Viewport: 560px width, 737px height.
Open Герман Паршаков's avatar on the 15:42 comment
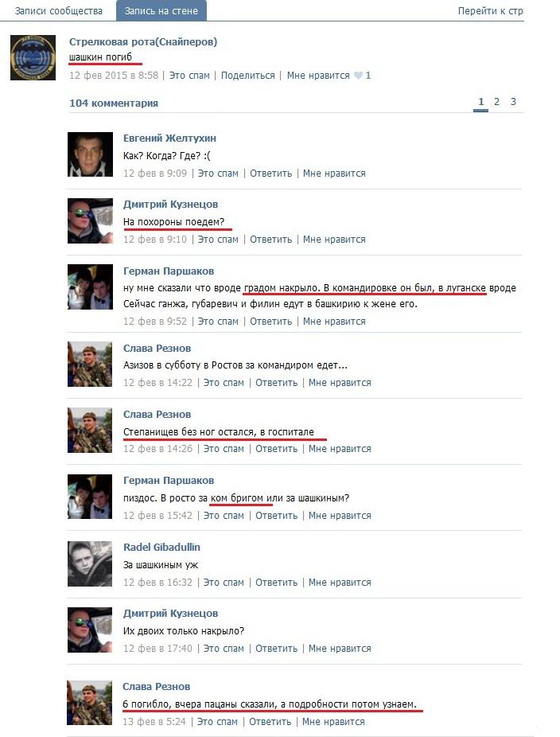coord(90,497)
